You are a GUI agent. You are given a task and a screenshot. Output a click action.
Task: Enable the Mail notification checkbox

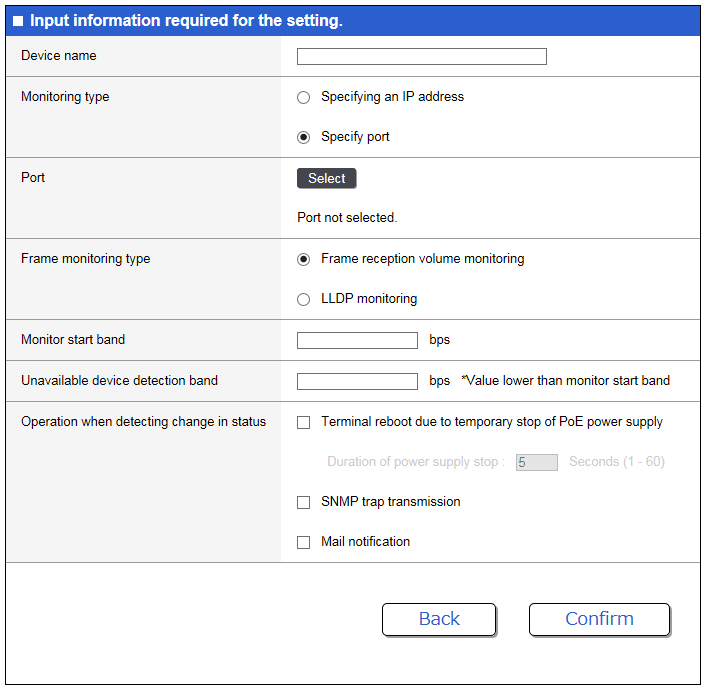coord(304,542)
